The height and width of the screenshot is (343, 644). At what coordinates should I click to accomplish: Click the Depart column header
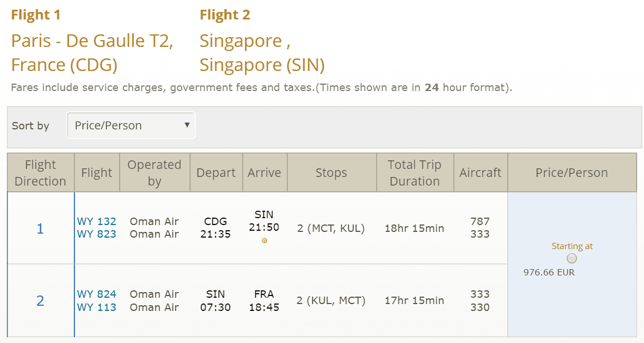click(x=216, y=172)
